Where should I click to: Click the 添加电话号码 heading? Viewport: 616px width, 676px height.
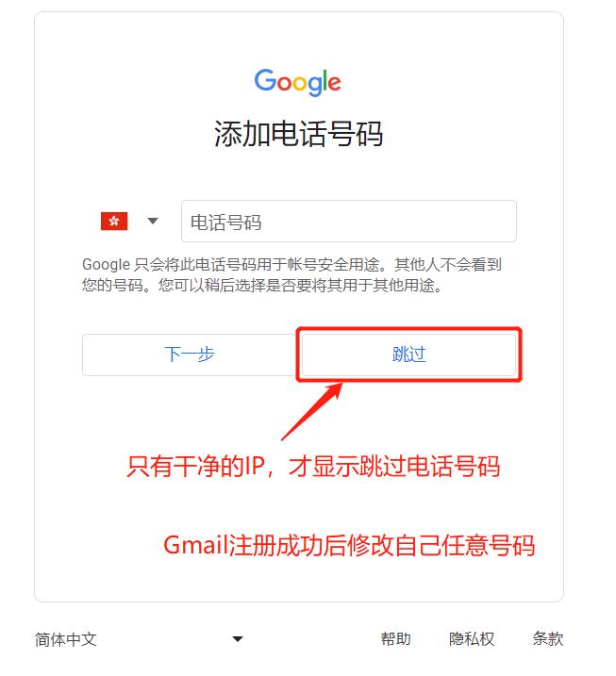pyautogui.click(x=298, y=134)
